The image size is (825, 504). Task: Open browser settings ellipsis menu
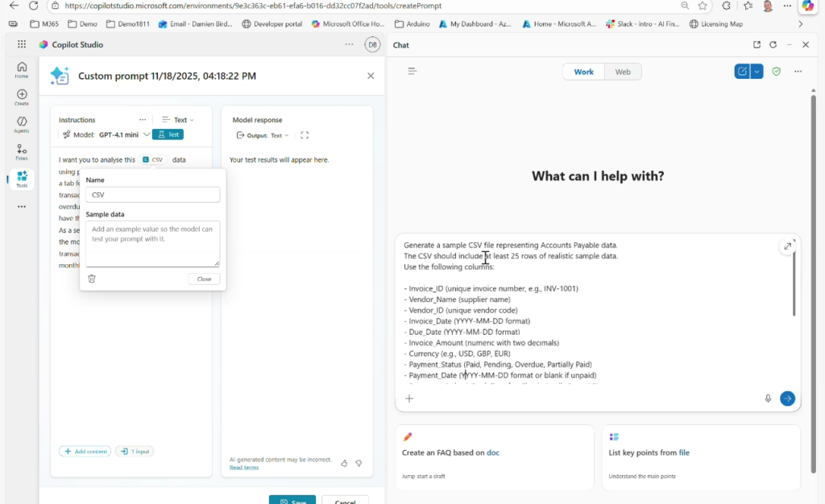787,6
